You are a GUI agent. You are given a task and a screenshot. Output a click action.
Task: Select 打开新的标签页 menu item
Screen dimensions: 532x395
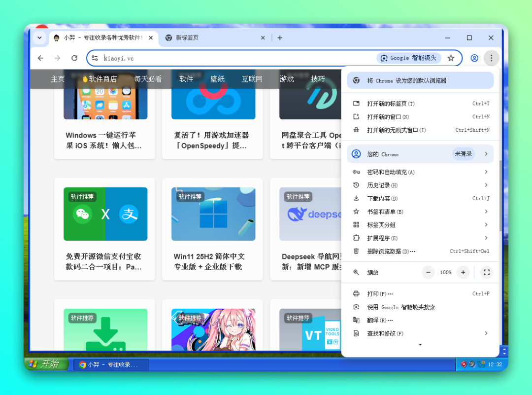click(x=420, y=104)
